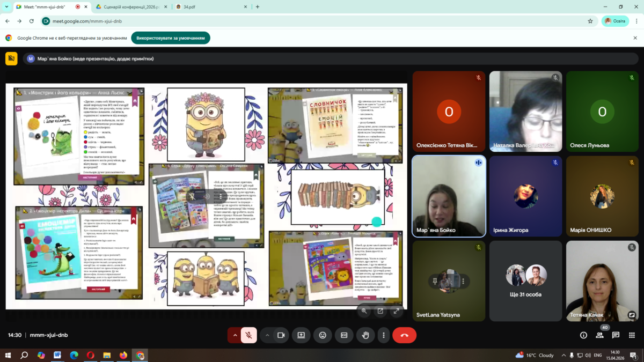Open more options three-dot menu
The image size is (644, 362).
coord(383,335)
